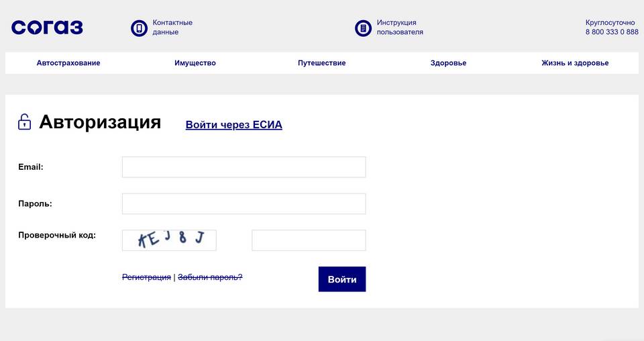Click the captcha image KEJ8J
The height and width of the screenshot is (341, 644).
point(169,240)
